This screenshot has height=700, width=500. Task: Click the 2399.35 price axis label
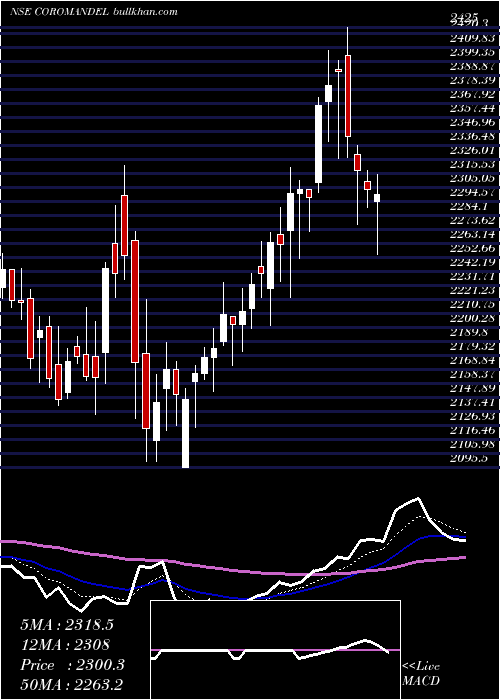point(473,53)
